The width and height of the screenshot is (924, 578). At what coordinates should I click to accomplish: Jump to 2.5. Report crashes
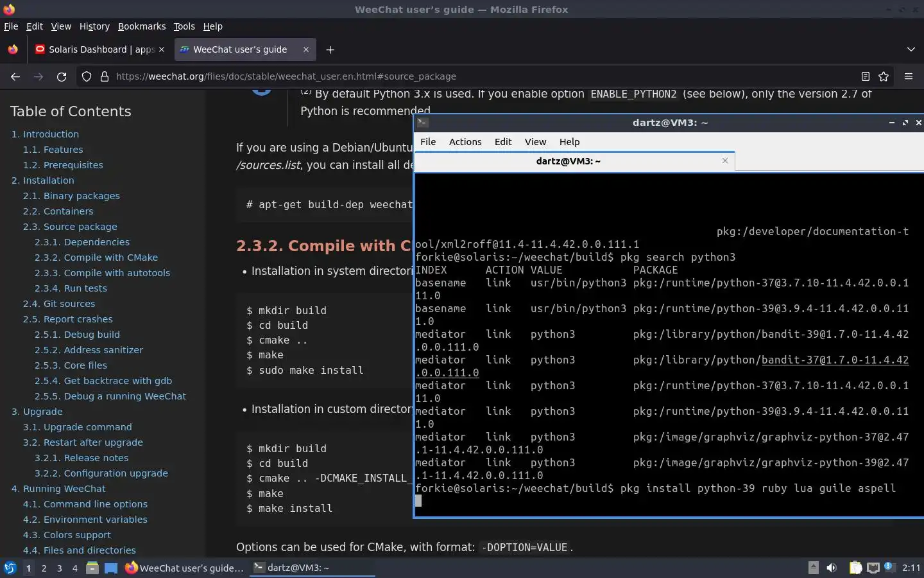tap(68, 319)
